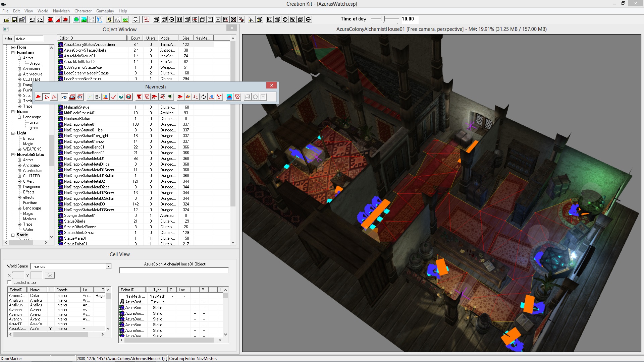Sort Object Window by Users column

(x=151, y=38)
